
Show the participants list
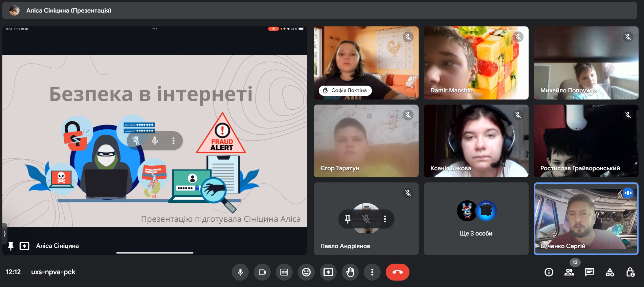pyautogui.click(x=569, y=272)
